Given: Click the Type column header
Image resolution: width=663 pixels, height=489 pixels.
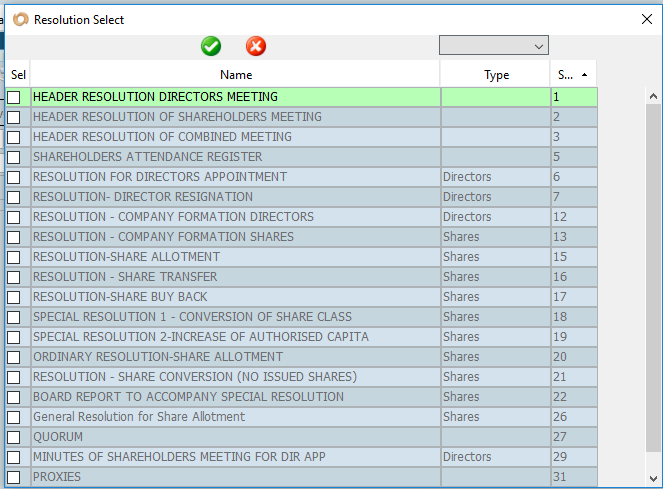Looking at the screenshot, I should pyautogui.click(x=496, y=75).
